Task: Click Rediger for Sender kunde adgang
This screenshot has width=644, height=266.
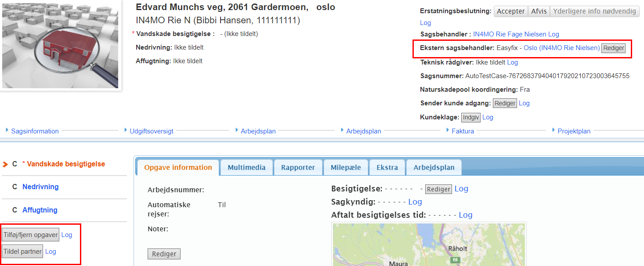Action: [505, 103]
